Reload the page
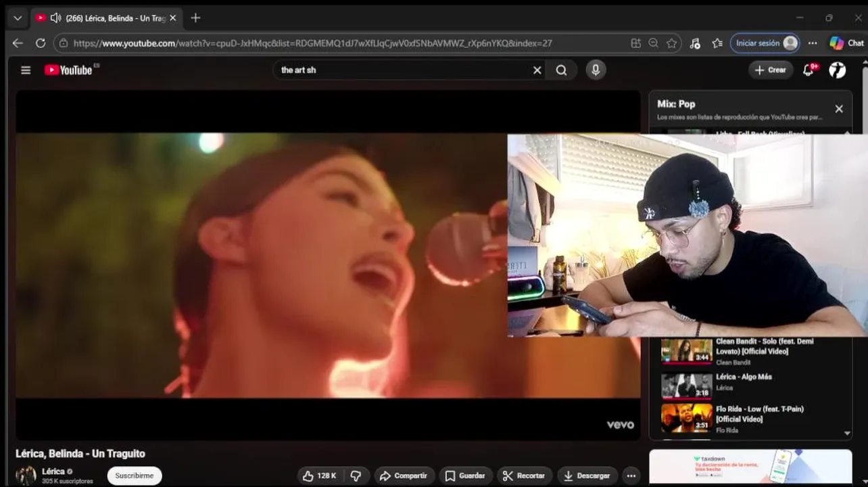This screenshot has height=487, width=868. [x=41, y=43]
